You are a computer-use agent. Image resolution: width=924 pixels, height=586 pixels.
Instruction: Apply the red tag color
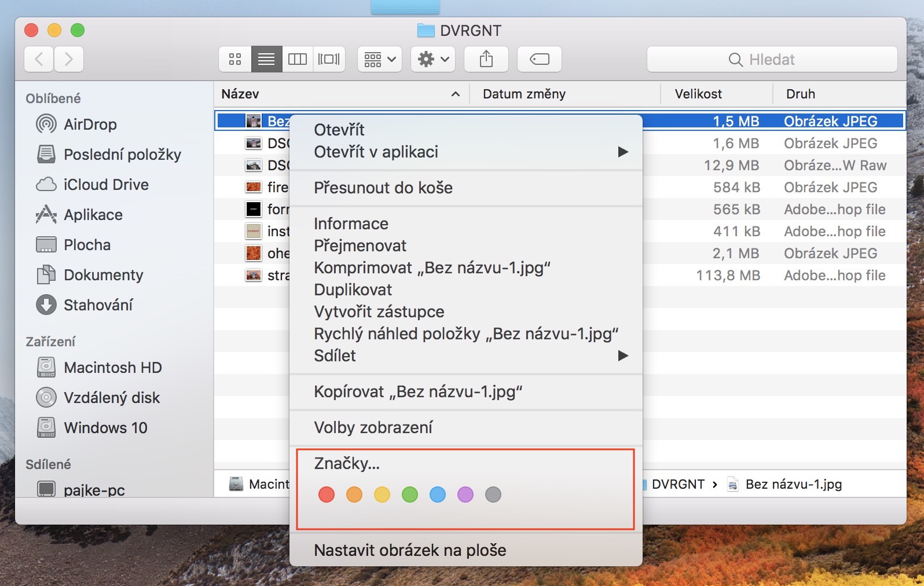[x=327, y=495]
